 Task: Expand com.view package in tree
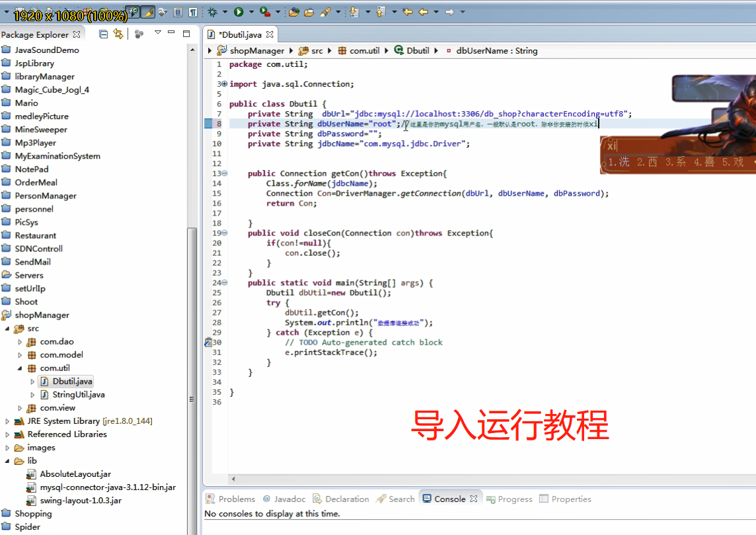[20, 408]
